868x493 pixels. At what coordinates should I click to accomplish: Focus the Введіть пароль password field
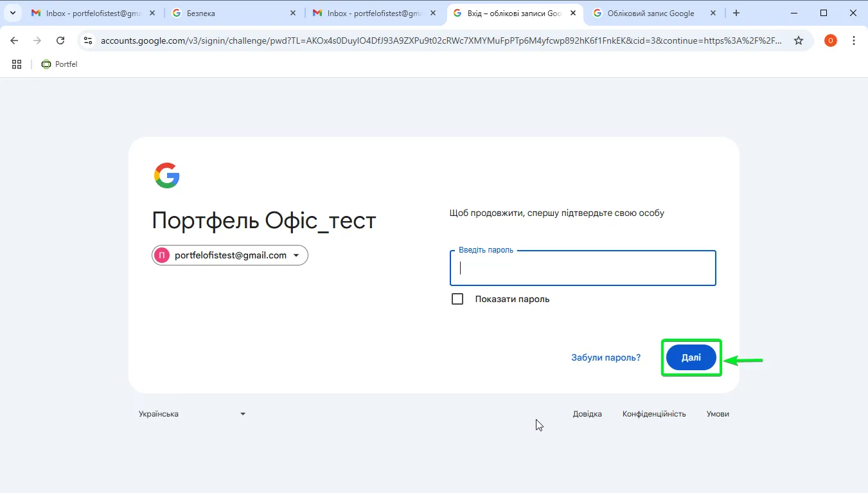tap(583, 268)
